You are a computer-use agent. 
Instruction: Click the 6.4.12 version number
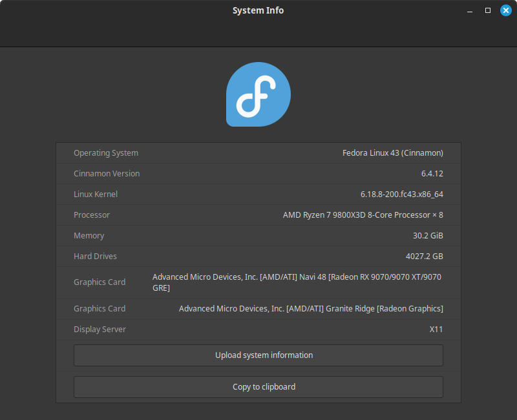[432, 174]
